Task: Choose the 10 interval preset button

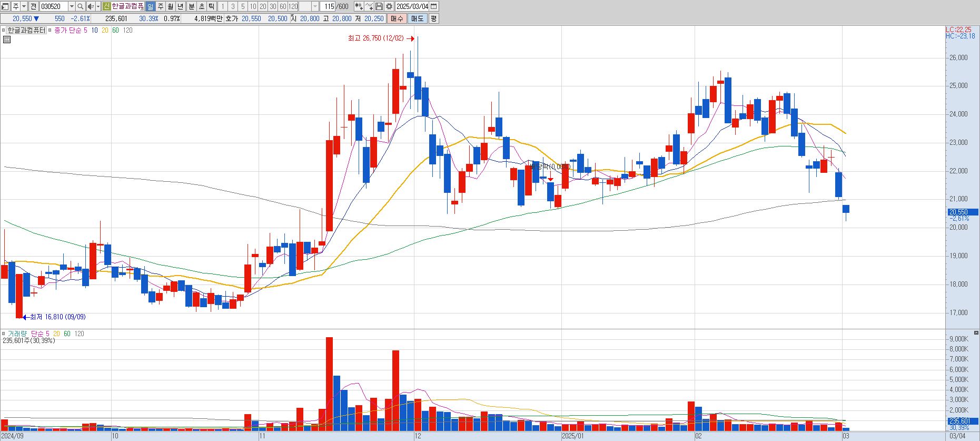Action: tap(253, 6)
